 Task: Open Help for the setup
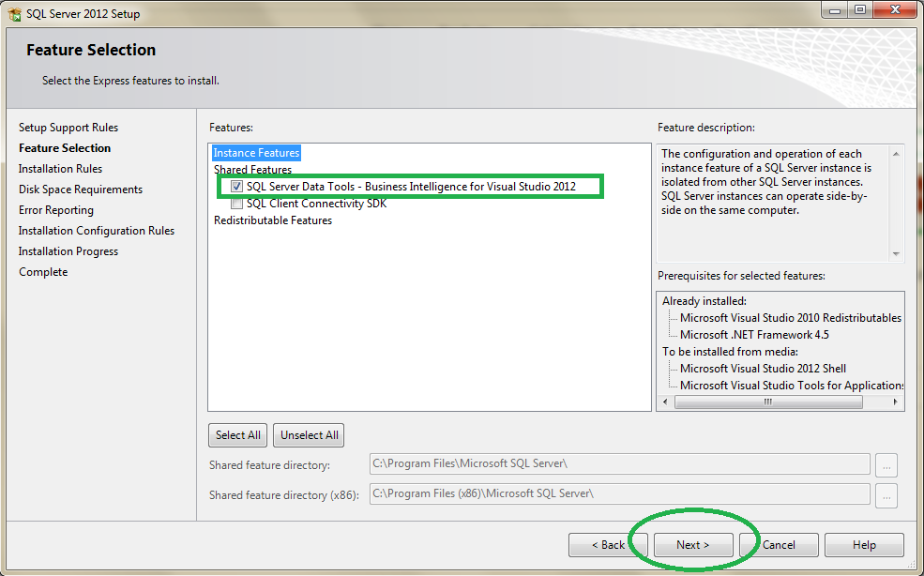pyautogui.click(x=864, y=545)
